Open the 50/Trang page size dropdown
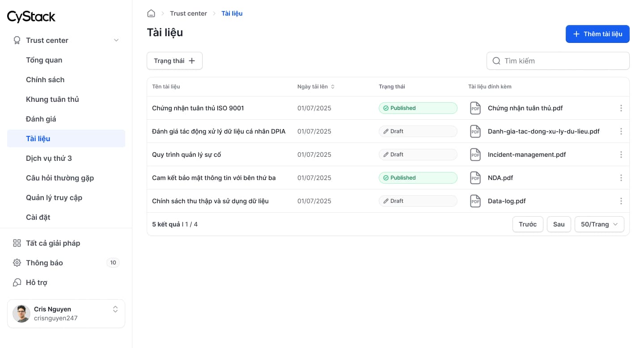 (x=599, y=224)
